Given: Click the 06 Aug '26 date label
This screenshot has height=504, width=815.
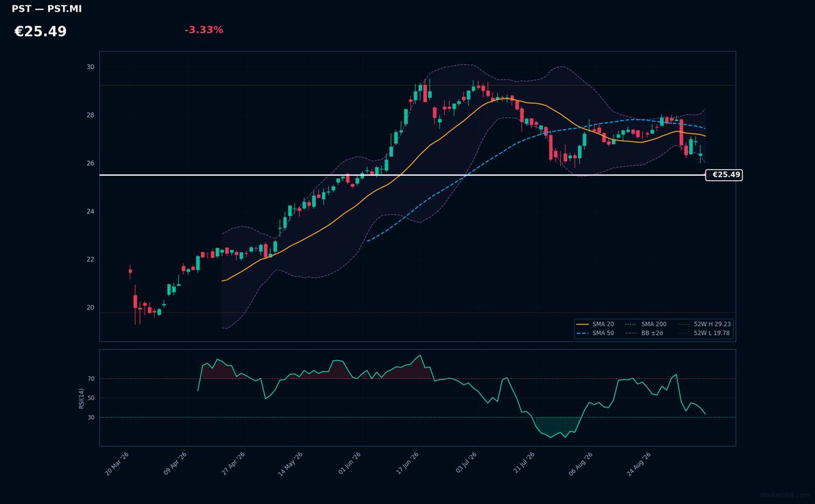Looking at the screenshot, I should (581, 464).
